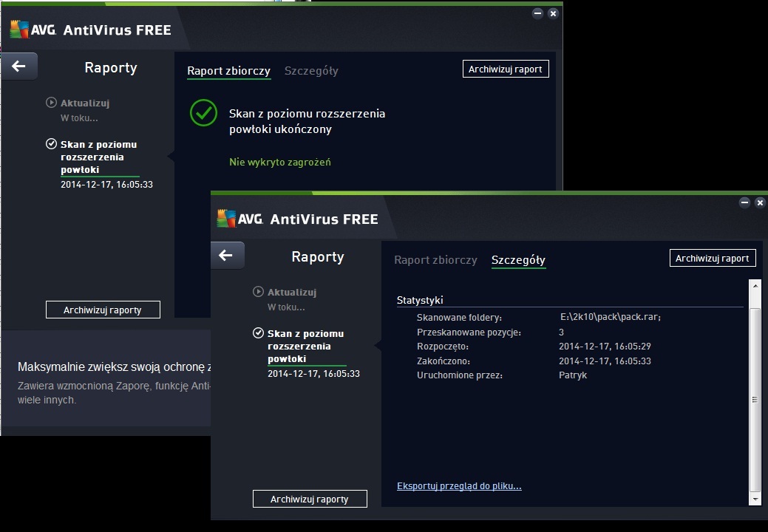Viewport: 768px width, 532px height.
Task: Click Aktualizuj play icon in front window
Action: [258, 292]
